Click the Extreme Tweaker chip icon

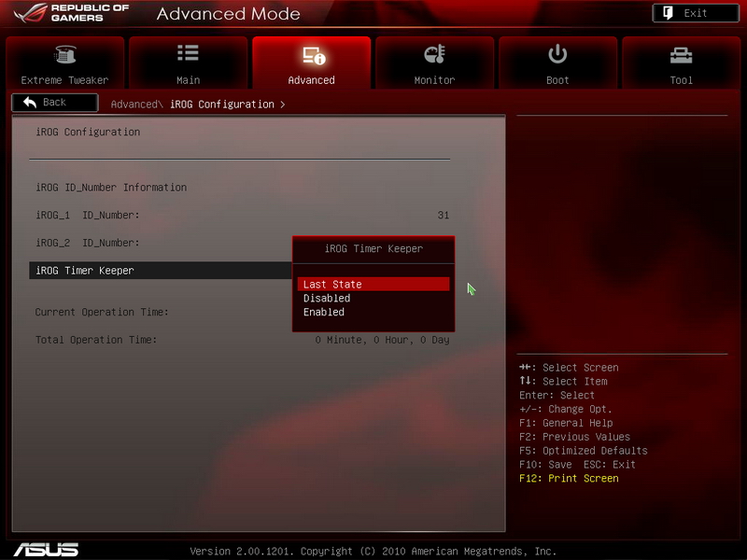point(65,54)
